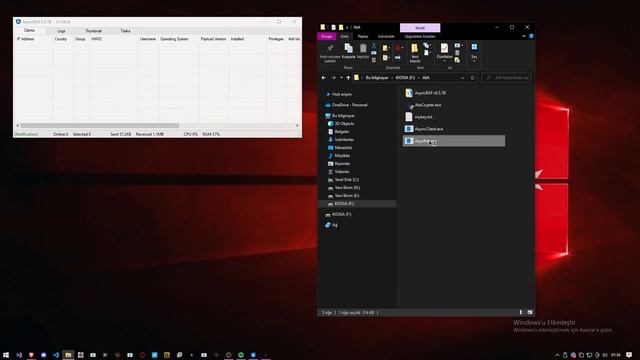This screenshot has width=640, height=360.
Task: Click the red X Delete icon in ribbon
Action: (x=398, y=48)
